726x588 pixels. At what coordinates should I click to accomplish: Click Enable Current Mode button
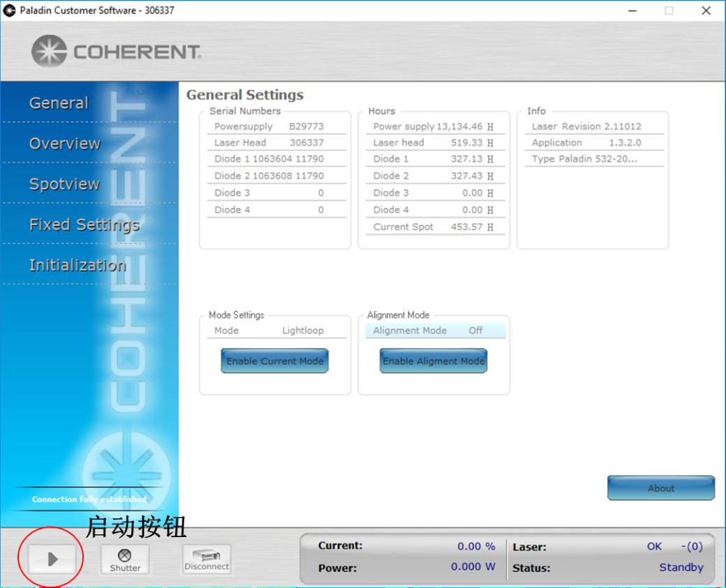pyautogui.click(x=275, y=361)
